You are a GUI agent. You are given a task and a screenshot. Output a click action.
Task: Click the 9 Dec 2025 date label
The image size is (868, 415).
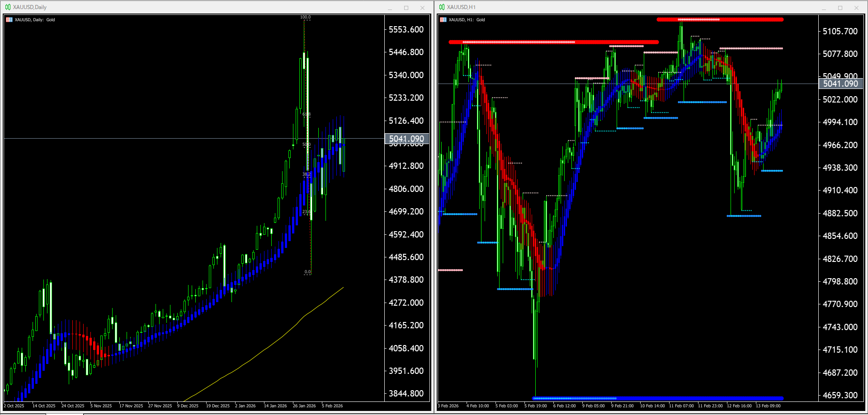point(188,406)
